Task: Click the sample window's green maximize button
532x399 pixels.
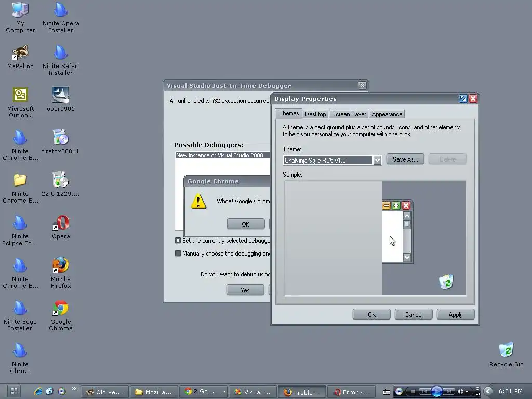Action: (x=396, y=206)
